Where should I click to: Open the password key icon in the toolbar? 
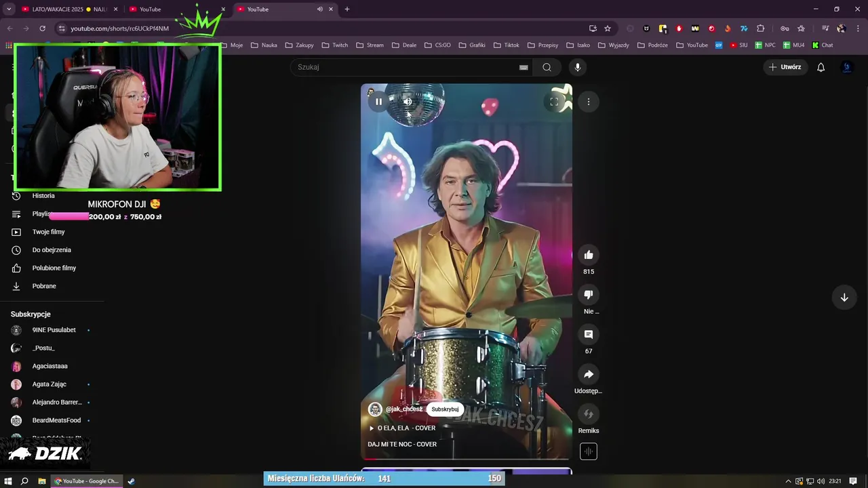[785, 28]
